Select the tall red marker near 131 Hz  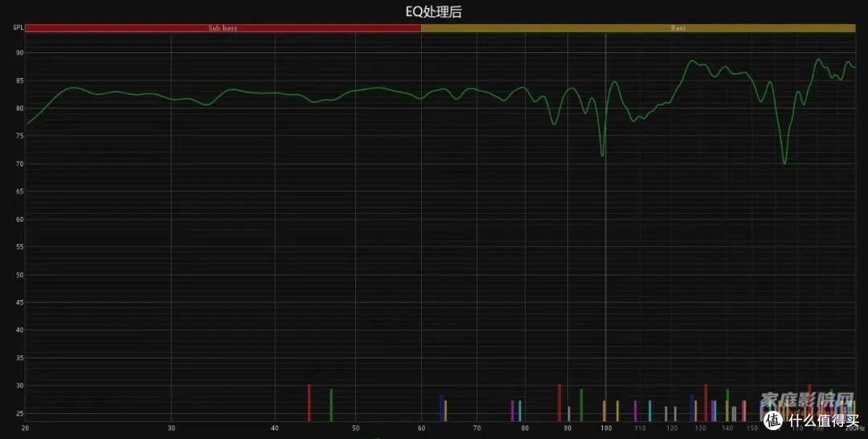[706, 403]
